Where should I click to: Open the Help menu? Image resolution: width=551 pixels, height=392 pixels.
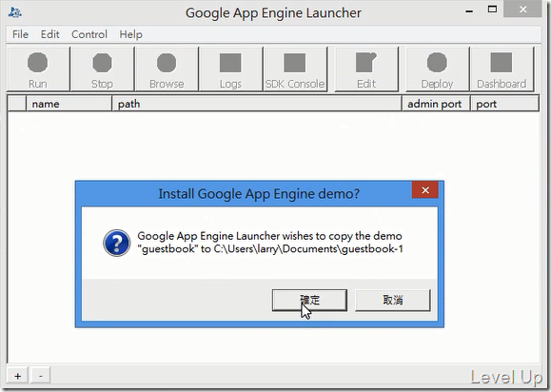click(x=130, y=34)
